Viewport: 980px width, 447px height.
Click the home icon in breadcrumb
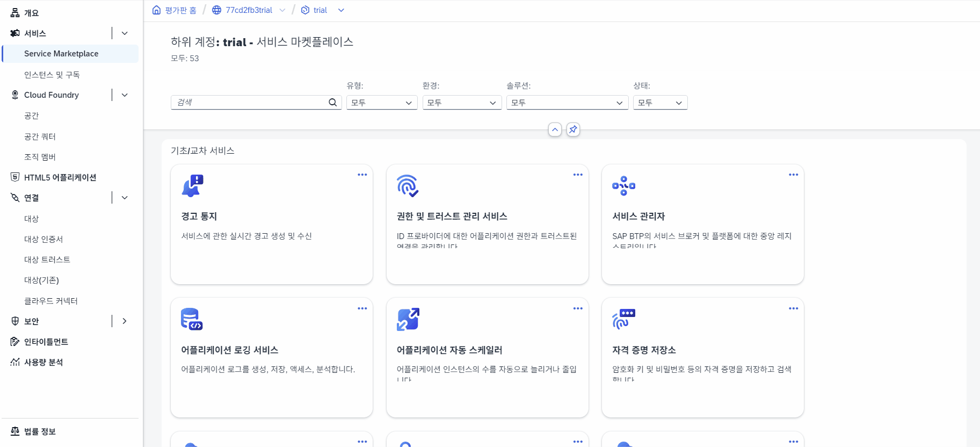[x=156, y=10]
